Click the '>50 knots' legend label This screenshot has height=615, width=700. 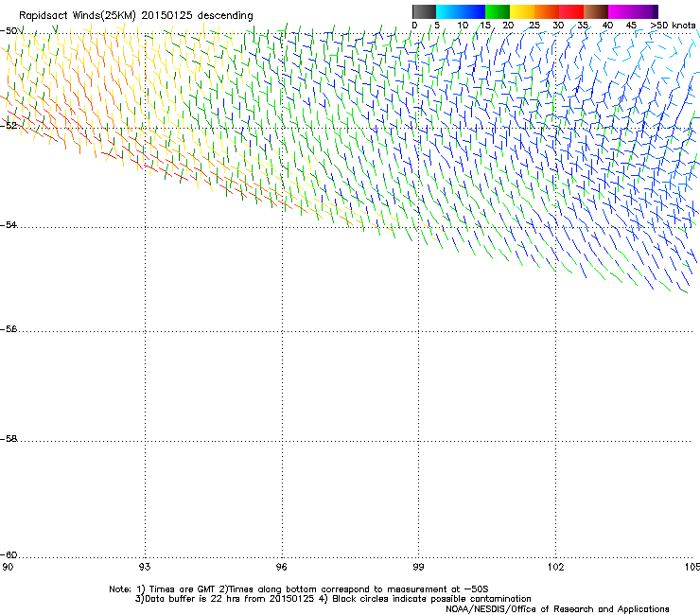pyautogui.click(x=673, y=26)
